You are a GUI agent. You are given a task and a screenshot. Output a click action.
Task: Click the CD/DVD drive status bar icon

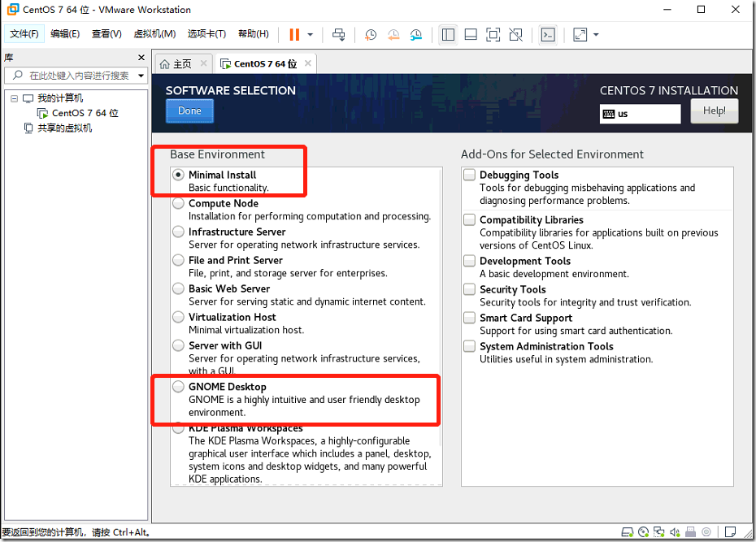643,532
